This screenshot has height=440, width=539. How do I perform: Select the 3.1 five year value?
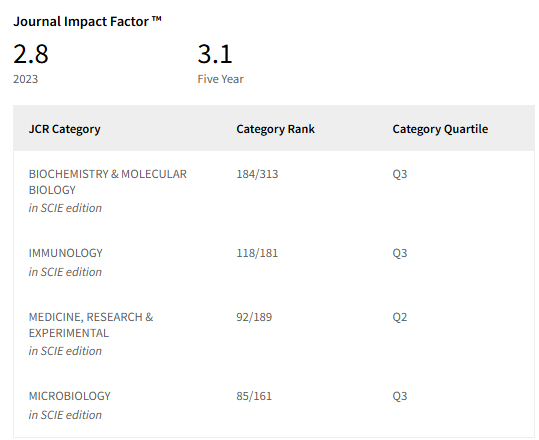(215, 54)
